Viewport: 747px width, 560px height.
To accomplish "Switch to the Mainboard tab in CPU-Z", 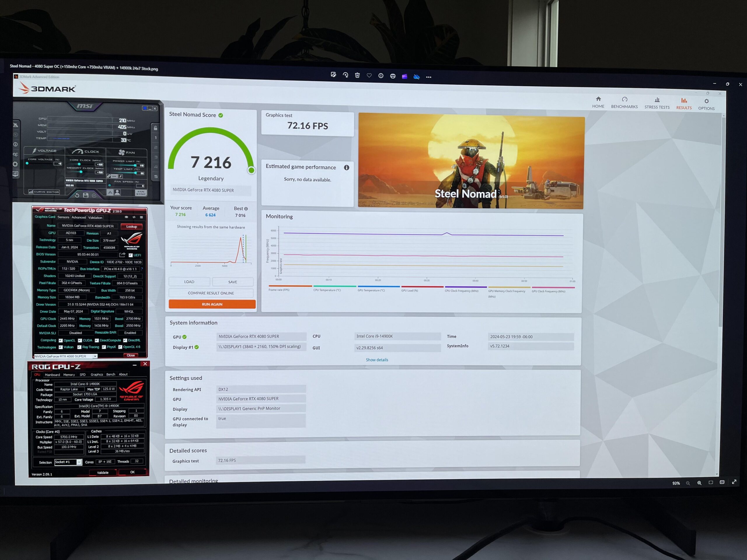I will 52,375.
